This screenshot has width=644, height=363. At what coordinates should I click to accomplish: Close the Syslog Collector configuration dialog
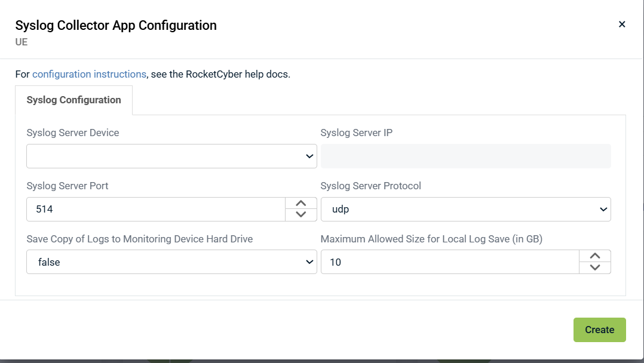622,24
